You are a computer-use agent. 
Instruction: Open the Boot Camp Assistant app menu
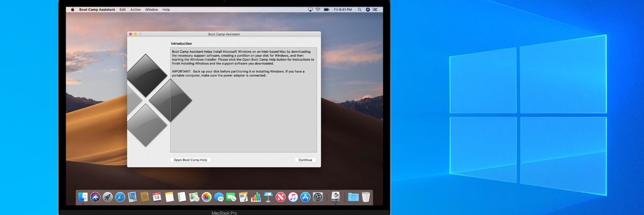click(97, 10)
